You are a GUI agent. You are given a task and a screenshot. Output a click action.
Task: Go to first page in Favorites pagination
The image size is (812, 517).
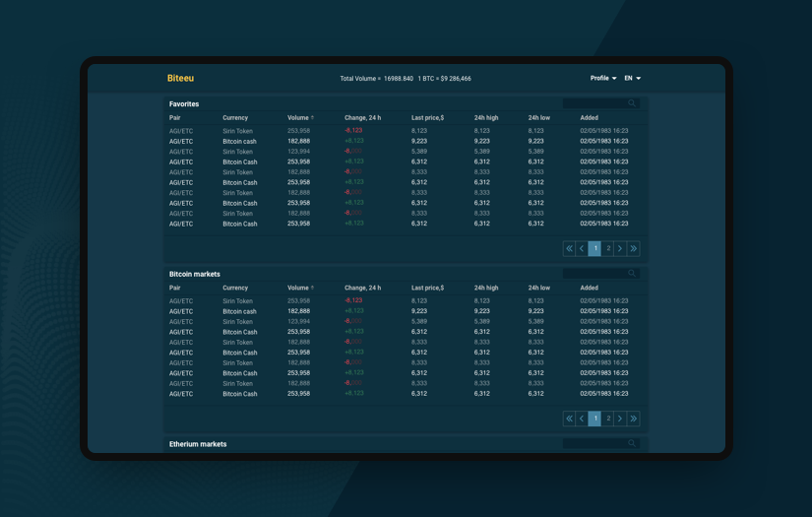pos(569,249)
